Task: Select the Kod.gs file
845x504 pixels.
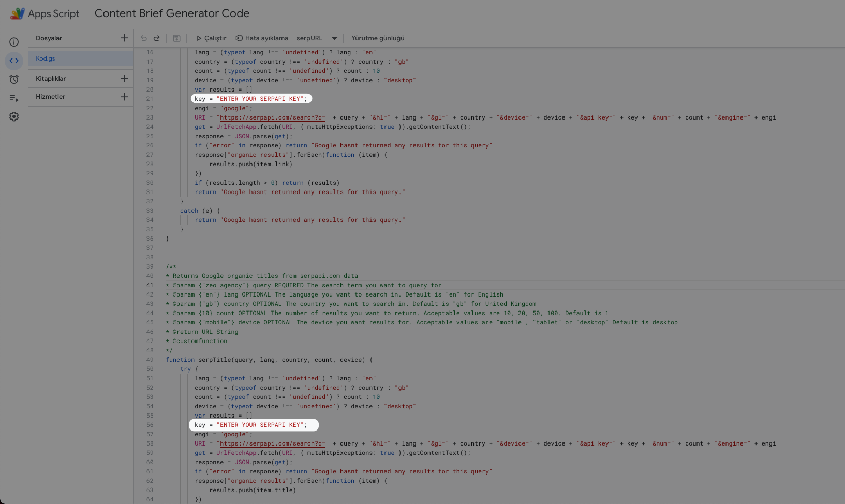Action: 81,58
